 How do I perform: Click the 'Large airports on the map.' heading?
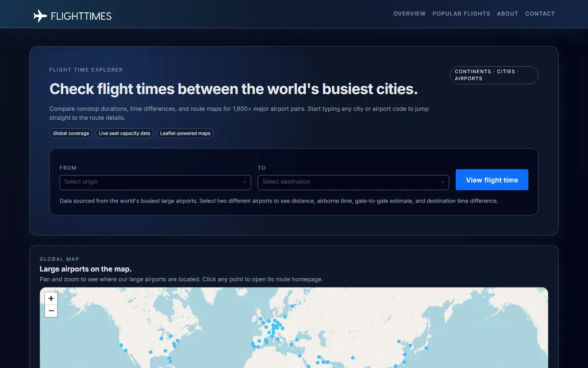(86, 269)
